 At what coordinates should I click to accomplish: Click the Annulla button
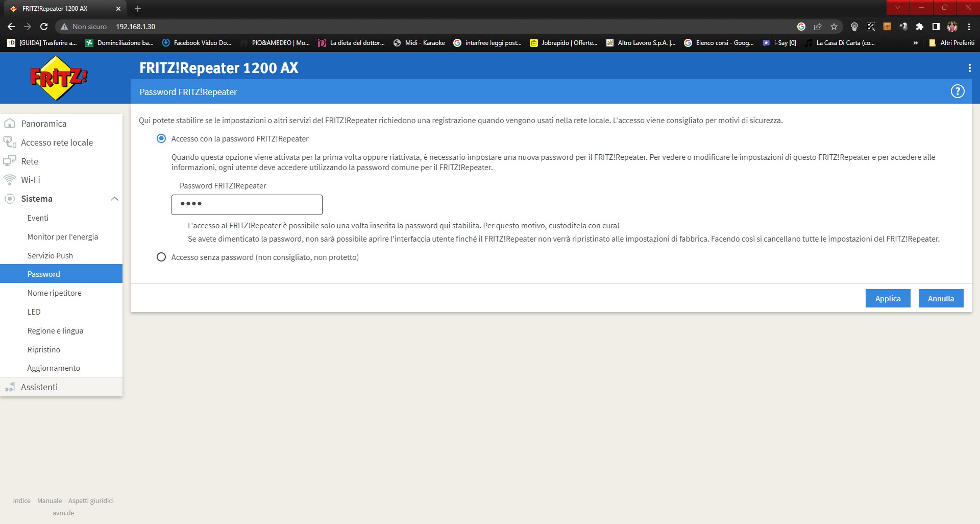941,298
